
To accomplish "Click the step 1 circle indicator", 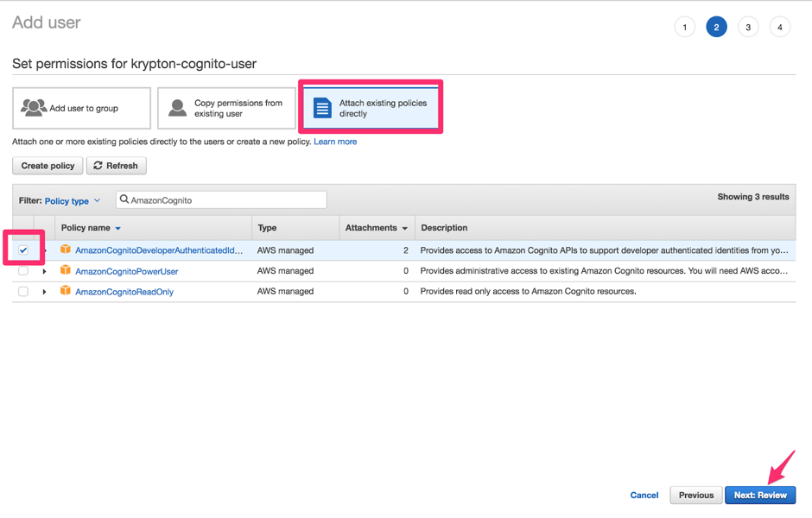I will coord(684,28).
